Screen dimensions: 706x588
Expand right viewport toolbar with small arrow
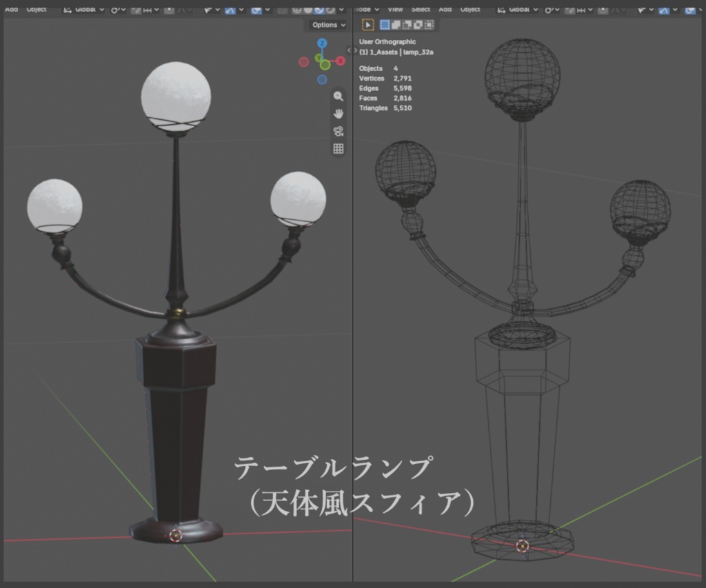tap(356, 50)
